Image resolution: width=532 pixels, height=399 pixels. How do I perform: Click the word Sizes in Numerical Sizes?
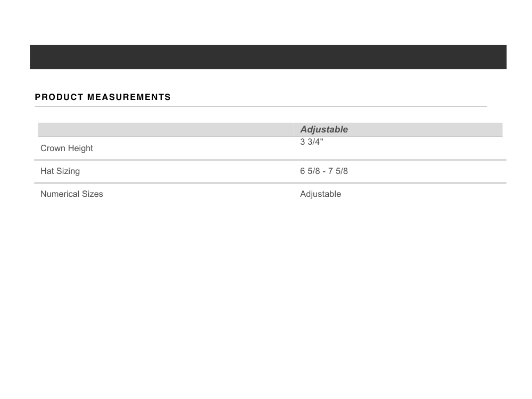pos(92,194)
